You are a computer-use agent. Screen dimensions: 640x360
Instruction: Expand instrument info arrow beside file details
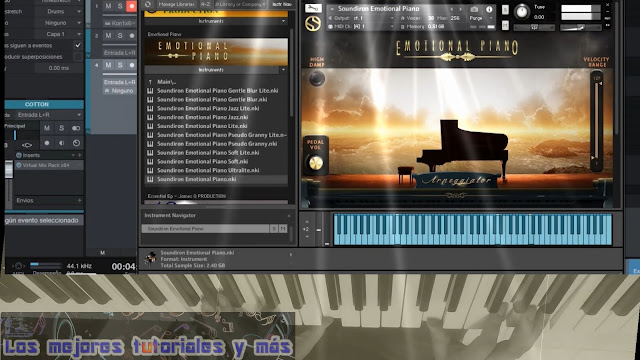(x=291, y=255)
